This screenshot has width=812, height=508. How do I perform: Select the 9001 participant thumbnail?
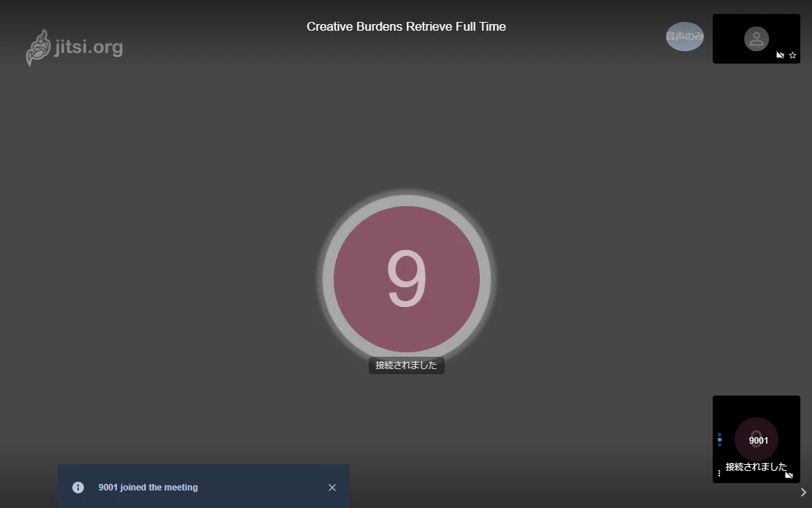click(756, 439)
